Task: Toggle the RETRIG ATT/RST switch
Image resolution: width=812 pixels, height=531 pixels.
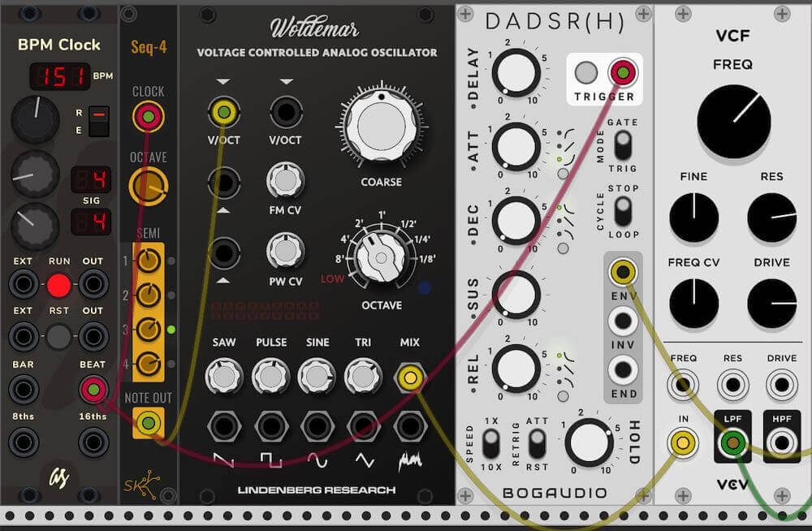Action: click(537, 443)
